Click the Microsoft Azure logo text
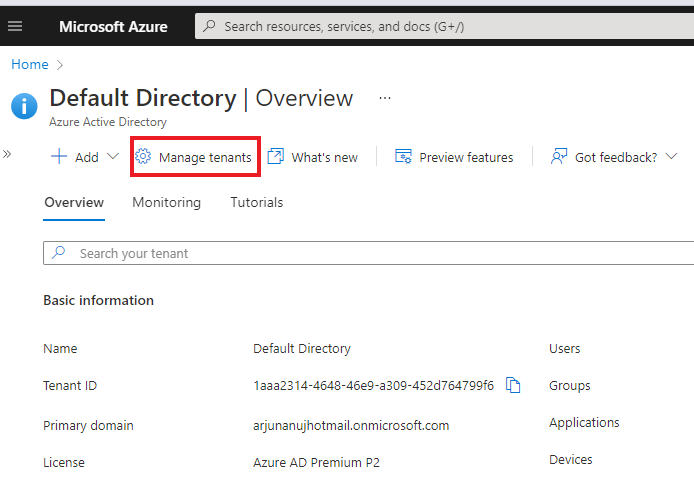 113,27
